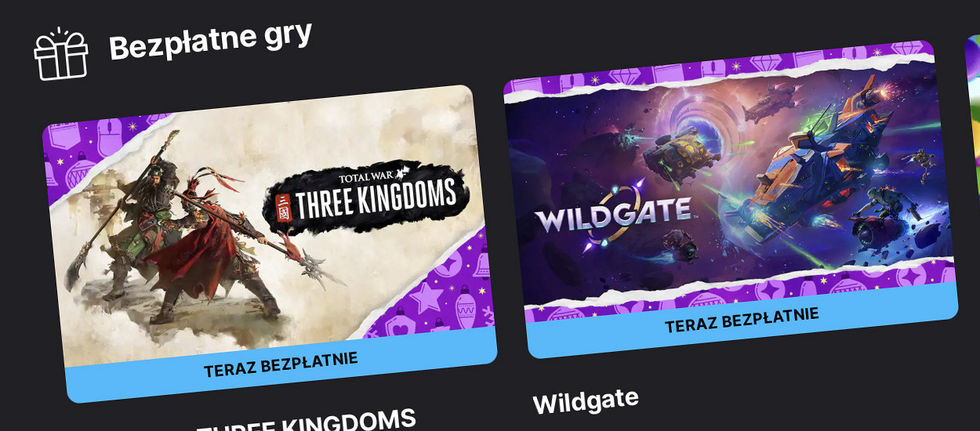Viewport: 980px width, 431px height.
Task: Click TERAZ BEZPŁATNIE banner under Wildgate
Action: click(x=742, y=320)
